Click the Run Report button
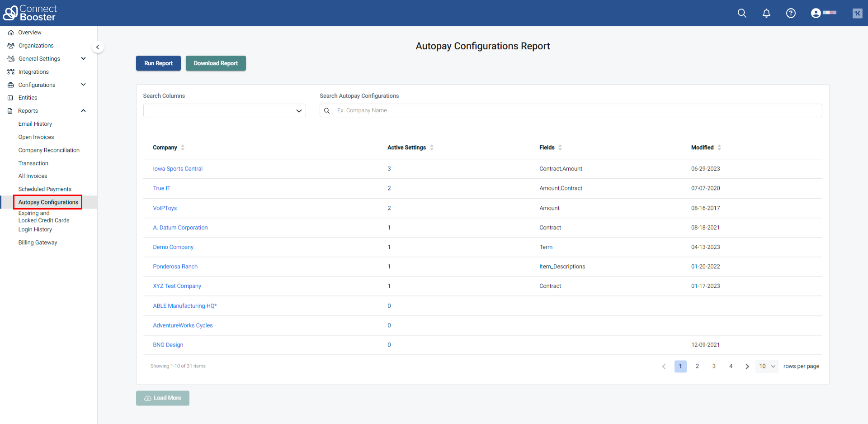868x424 pixels. coord(158,63)
